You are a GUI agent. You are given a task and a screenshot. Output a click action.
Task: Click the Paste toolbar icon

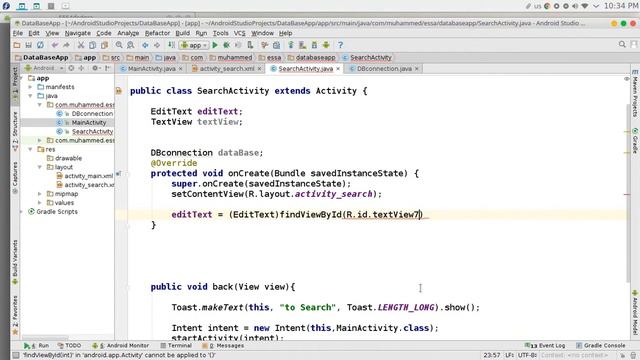click(x=104, y=45)
